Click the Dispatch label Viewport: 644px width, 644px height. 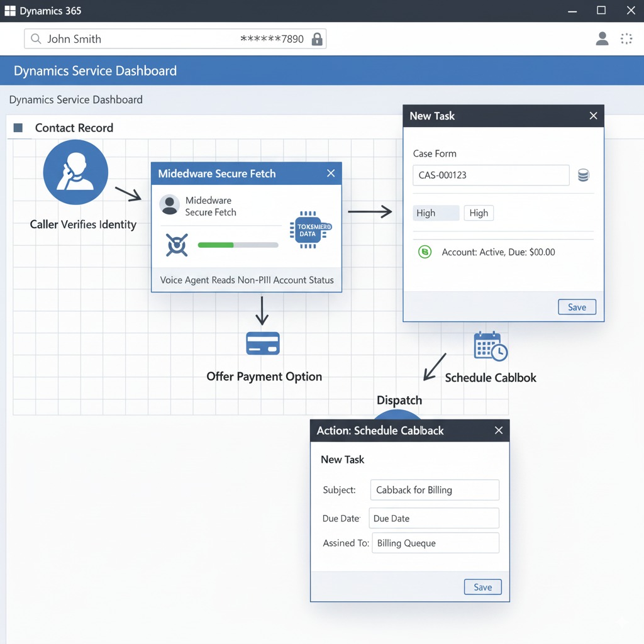point(399,400)
